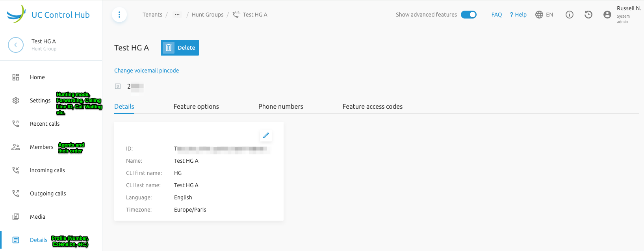Click the Members people icon
Viewport: 644px width, 251px height.
point(16,147)
